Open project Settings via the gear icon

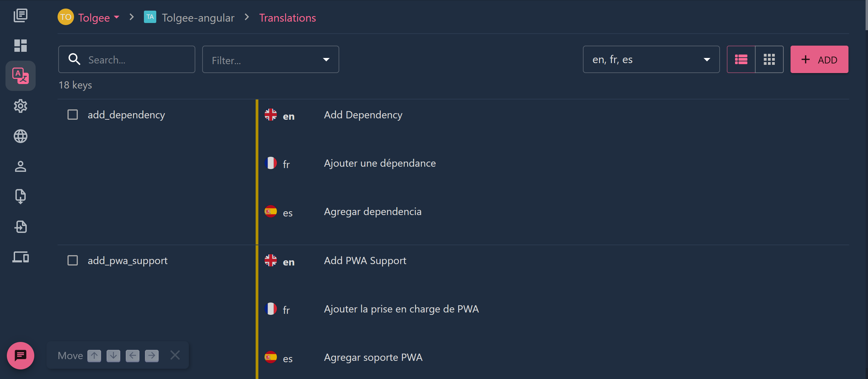21,106
